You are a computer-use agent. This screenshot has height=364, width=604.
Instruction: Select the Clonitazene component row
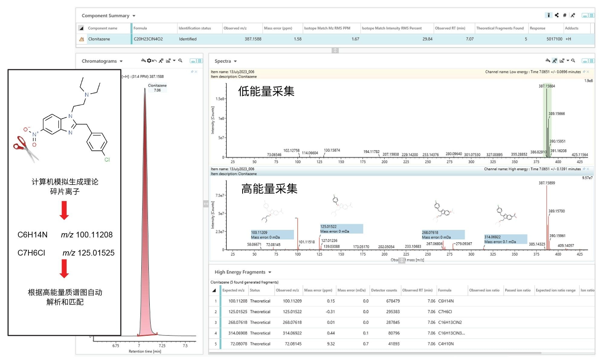pyautogui.click(x=99, y=39)
